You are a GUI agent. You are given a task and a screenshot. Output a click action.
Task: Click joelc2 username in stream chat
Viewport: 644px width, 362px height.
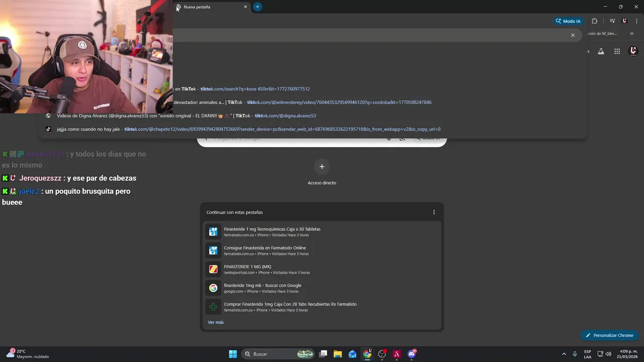pyautogui.click(x=29, y=191)
